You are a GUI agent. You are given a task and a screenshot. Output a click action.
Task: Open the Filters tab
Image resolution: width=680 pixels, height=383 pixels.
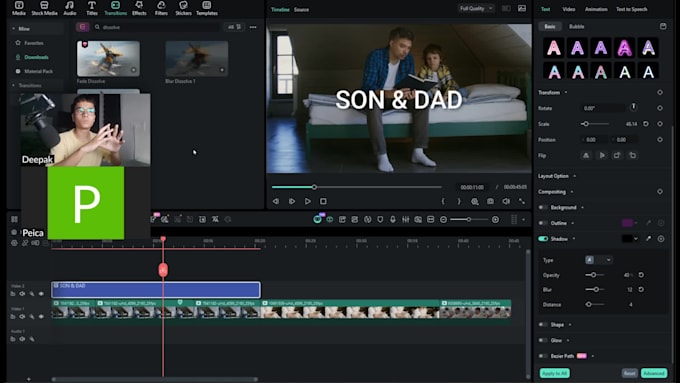coord(161,8)
